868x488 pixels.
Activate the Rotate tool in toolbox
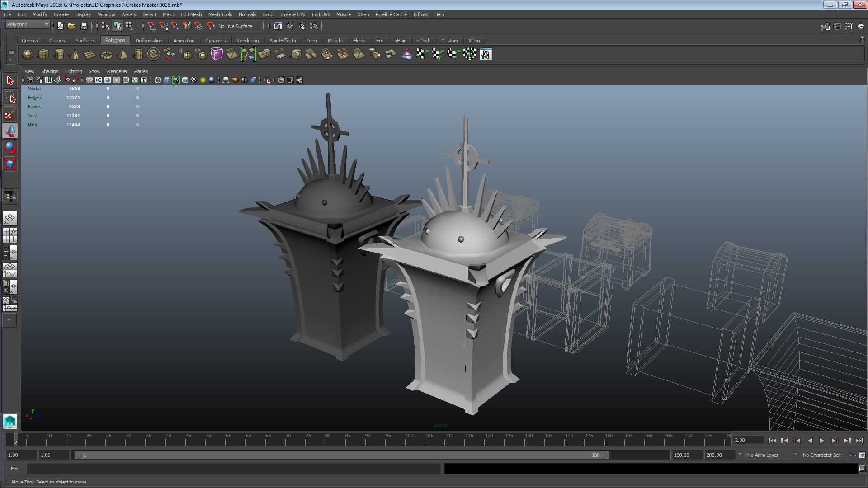[x=10, y=147]
